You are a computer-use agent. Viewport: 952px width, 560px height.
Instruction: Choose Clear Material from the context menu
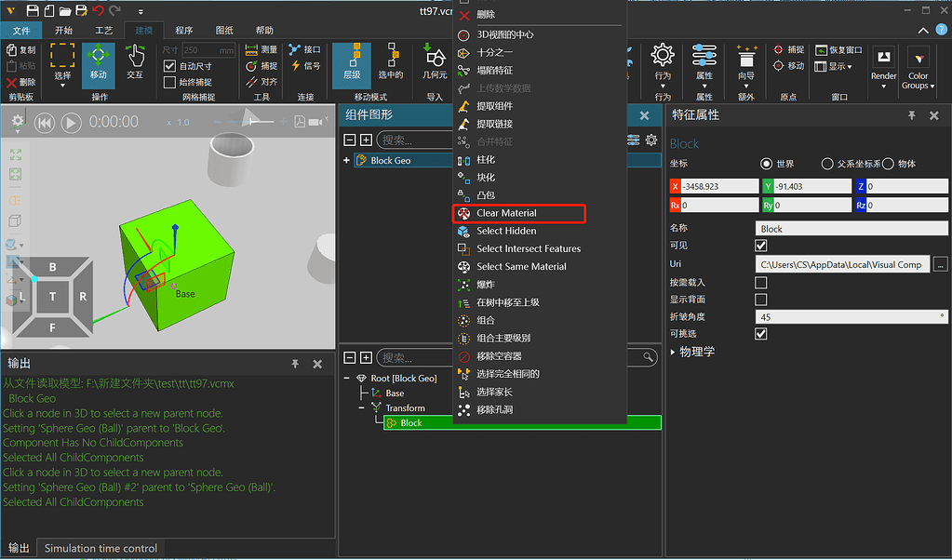coord(518,213)
